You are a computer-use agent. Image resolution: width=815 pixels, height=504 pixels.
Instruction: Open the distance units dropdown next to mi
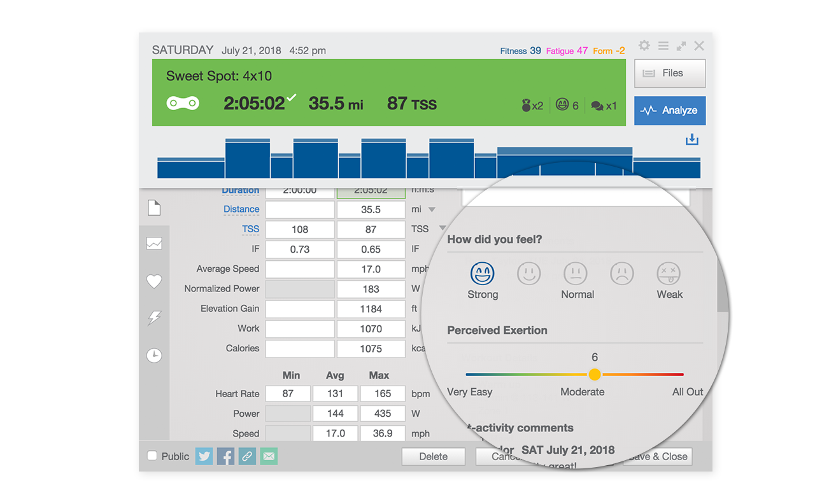[x=433, y=209]
